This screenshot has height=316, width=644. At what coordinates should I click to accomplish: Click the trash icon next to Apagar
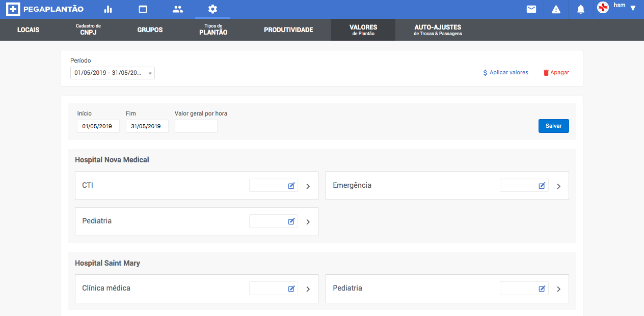546,73
